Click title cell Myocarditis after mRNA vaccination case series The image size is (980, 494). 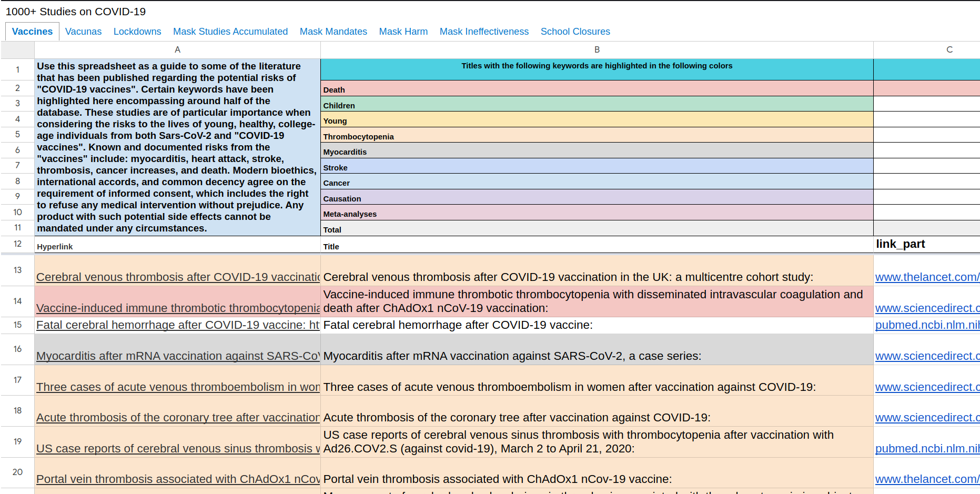(597, 349)
